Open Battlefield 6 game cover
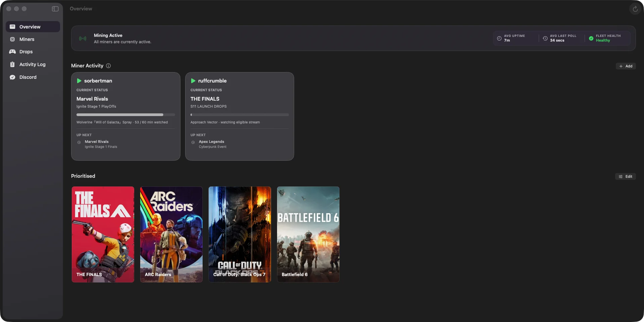This screenshot has width=644, height=322. tap(308, 234)
